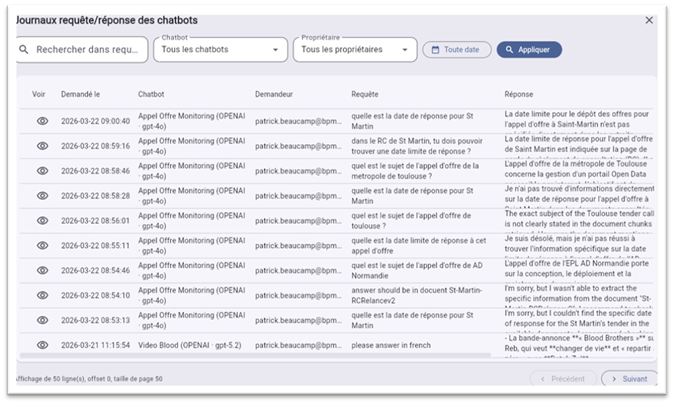
Task: Select timestamp 2026-03-21 11:15:54
Action: point(95,345)
